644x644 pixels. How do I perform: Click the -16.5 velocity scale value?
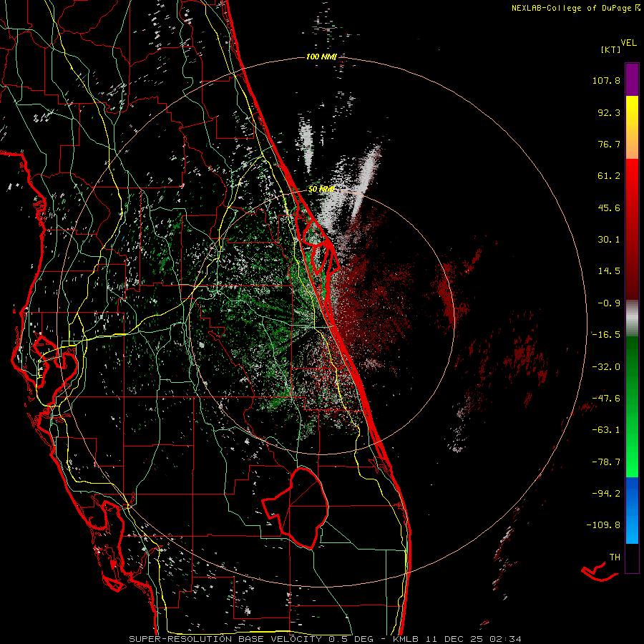pos(606,335)
